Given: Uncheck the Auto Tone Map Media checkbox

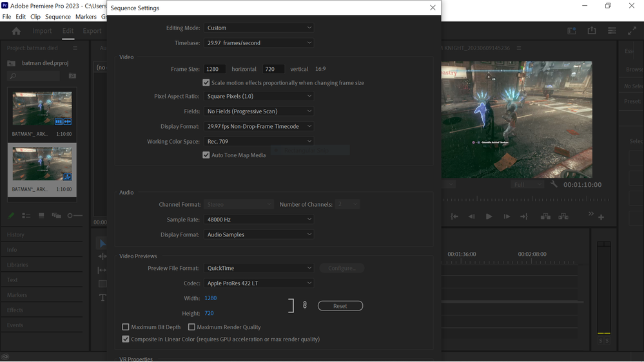Looking at the screenshot, I should tap(206, 155).
